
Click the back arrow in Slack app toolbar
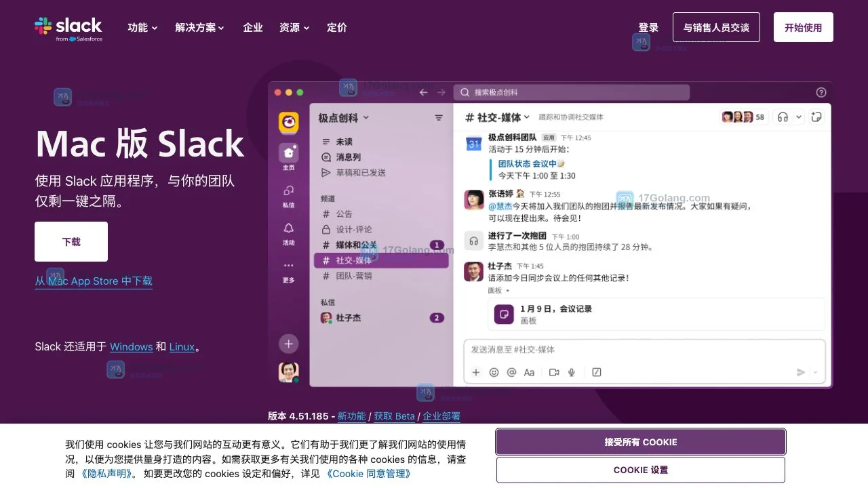tap(423, 92)
